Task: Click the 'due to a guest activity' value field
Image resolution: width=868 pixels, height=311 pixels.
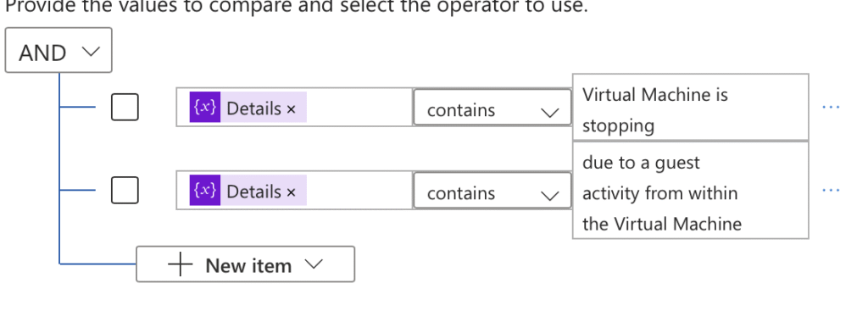Action: coord(690,191)
